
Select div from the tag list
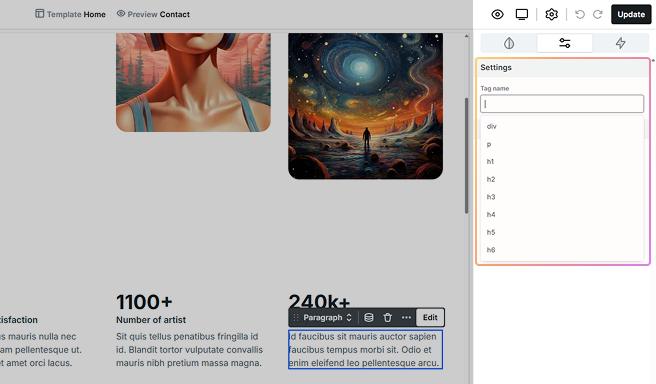pyautogui.click(x=562, y=126)
